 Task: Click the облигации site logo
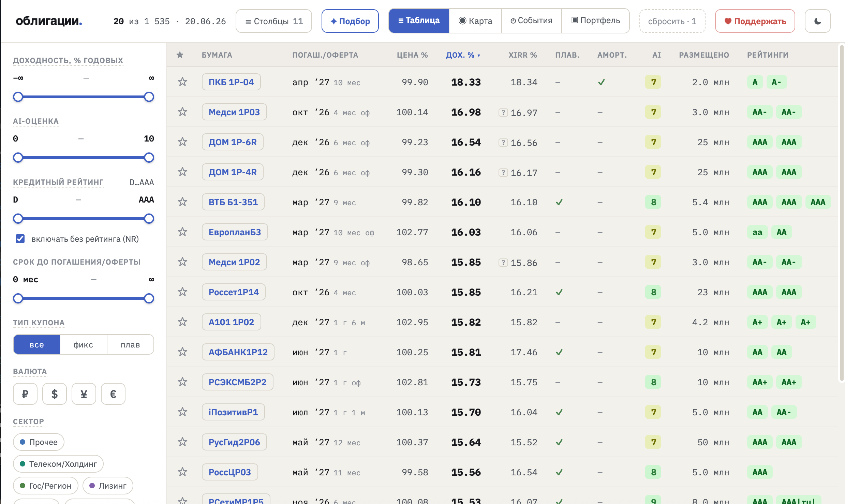(x=49, y=21)
